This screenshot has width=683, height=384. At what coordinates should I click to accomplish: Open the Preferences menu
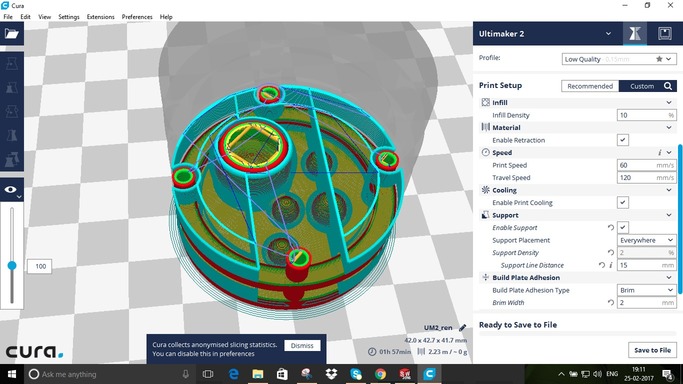point(137,17)
